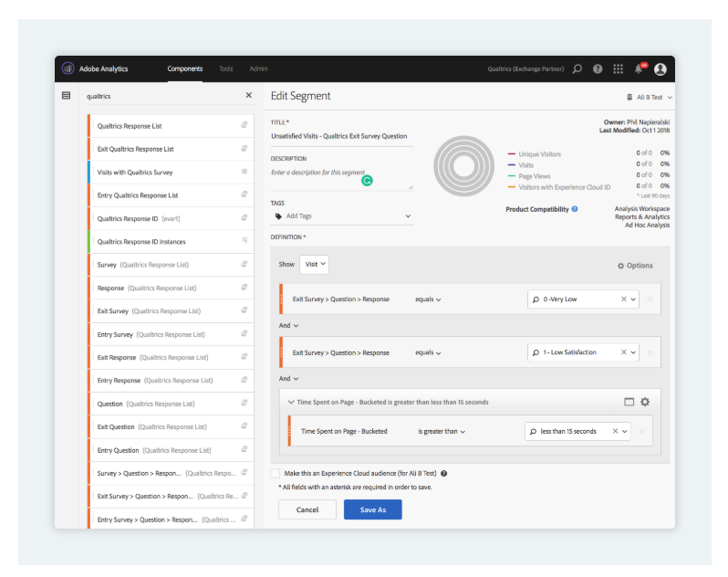Viewport: 728px width, 577px height.
Task: Toggle the component list panel icon
Action: (66, 96)
